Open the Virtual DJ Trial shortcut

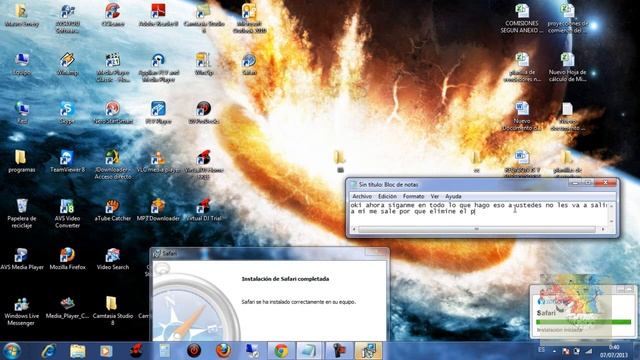click(204, 210)
